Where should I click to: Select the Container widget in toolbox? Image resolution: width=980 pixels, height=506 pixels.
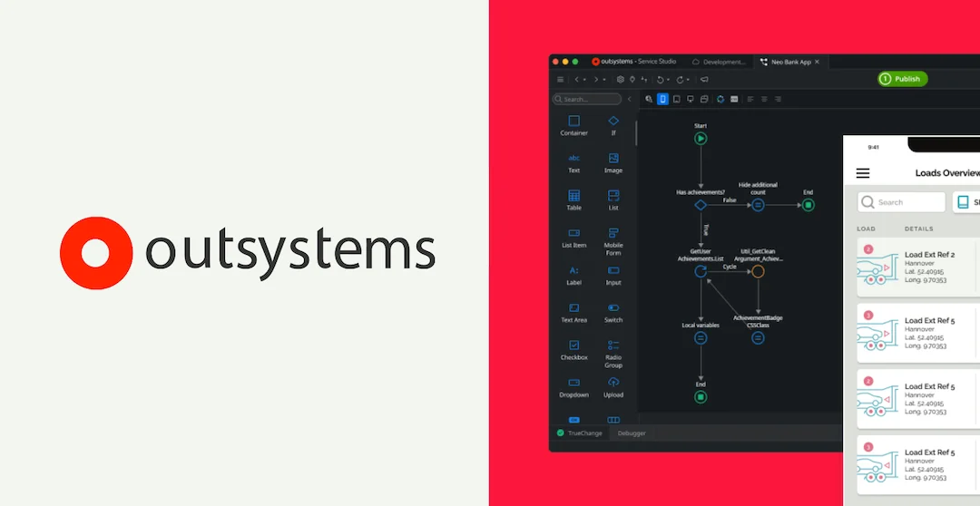point(573,125)
